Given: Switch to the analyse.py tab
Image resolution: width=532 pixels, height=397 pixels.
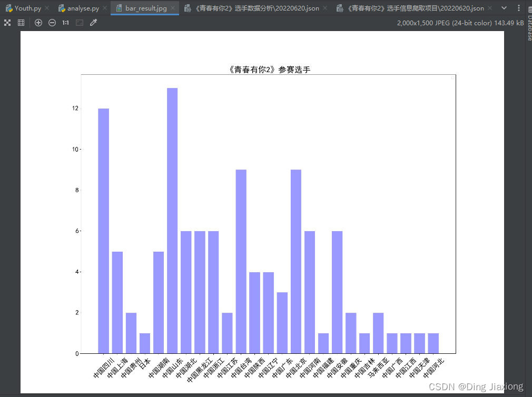Looking at the screenshot, I should point(83,8).
